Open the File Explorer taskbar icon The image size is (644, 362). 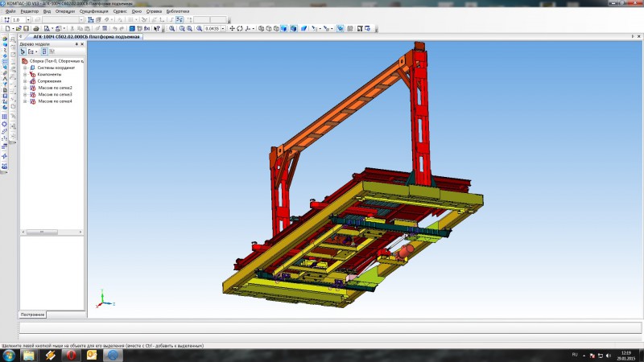coord(29,355)
